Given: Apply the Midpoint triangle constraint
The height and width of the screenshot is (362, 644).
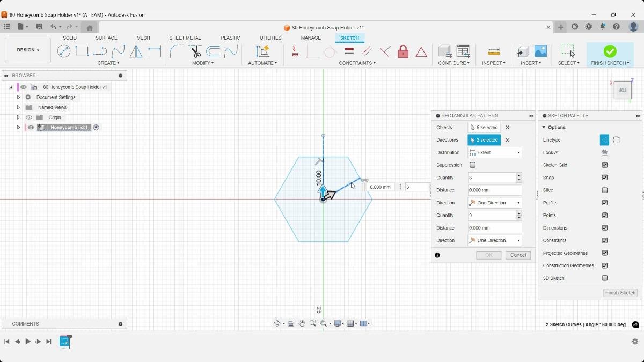Looking at the screenshot, I should click(x=421, y=51).
